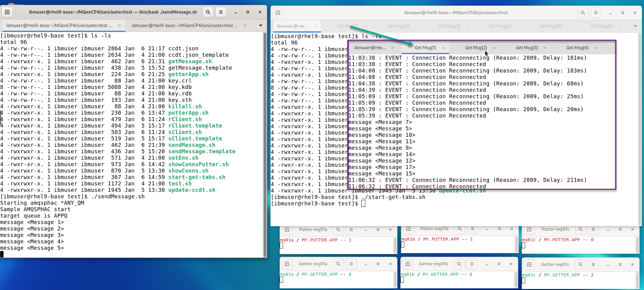Switch to second tab in left terminal

(x=184, y=26)
